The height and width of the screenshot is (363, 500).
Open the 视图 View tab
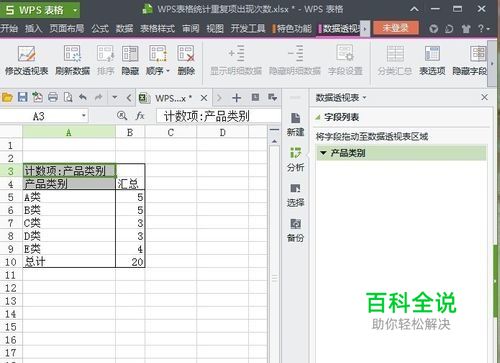coord(215,29)
